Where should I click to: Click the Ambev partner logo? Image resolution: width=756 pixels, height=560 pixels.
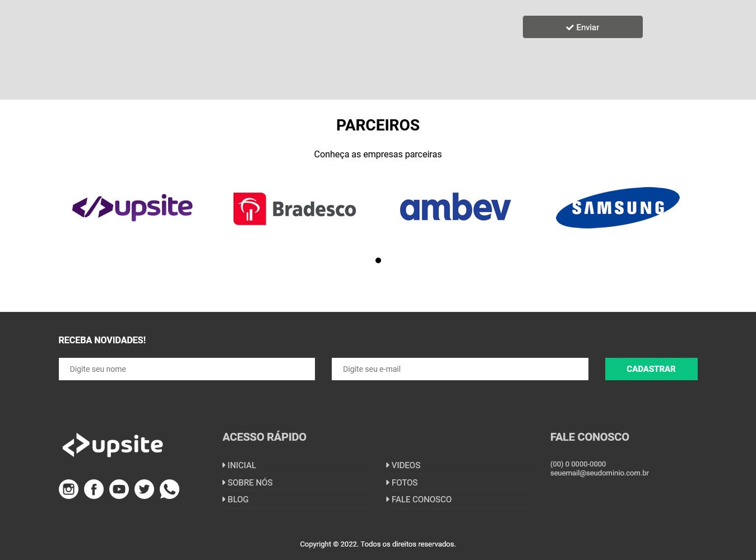tap(455, 207)
